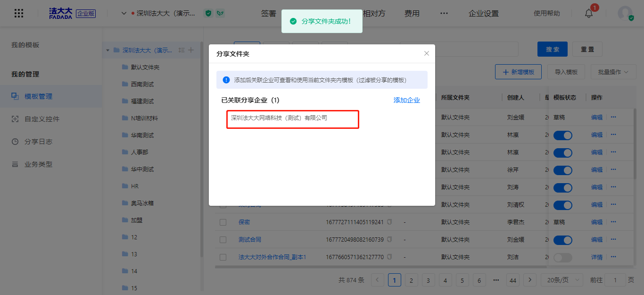
Task: Copy the ID of 测试合同 template
Action: pyautogui.click(x=389, y=239)
